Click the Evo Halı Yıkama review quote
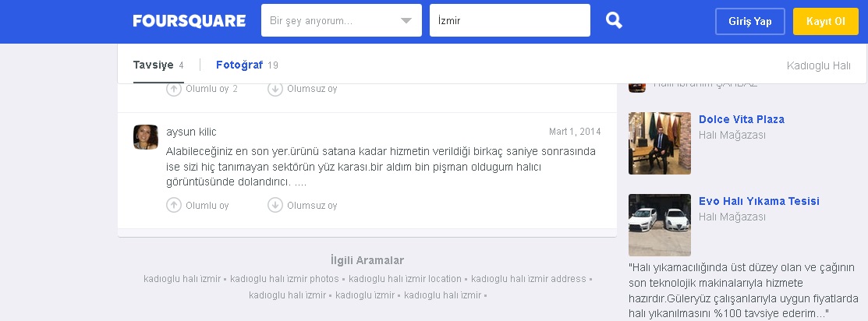Image resolution: width=868 pixels, height=321 pixels. tap(743, 291)
